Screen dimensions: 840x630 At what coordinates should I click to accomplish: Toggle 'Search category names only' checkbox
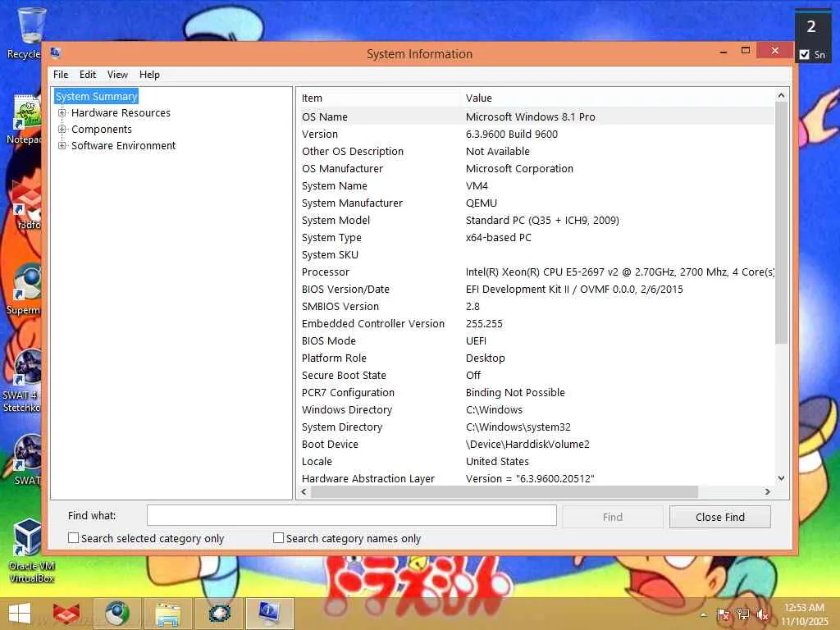click(278, 538)
